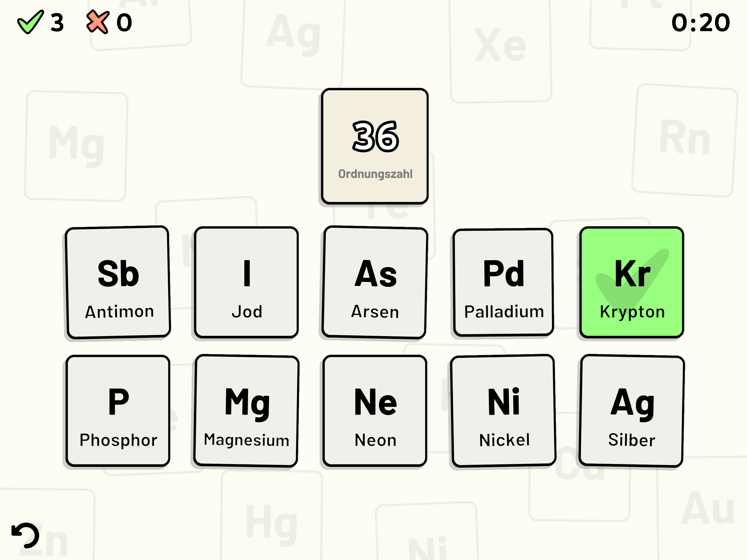
Task: Click the restart arrow icon
Action: 25,535
